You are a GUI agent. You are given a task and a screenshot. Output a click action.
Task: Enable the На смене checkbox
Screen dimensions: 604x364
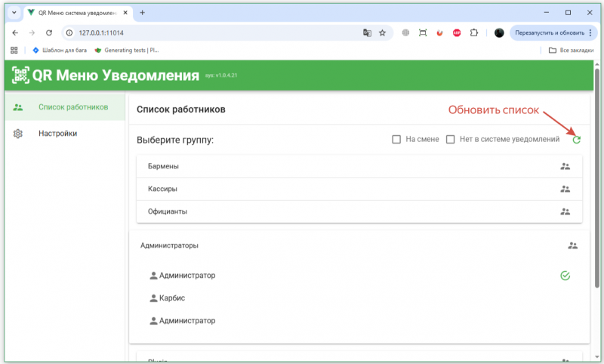pyautogui.click(x=396, y=140)
